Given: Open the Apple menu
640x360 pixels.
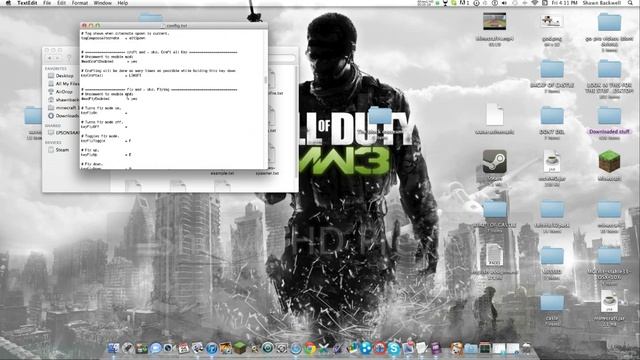Looking at the screenshot, I should tap(8, 3).
